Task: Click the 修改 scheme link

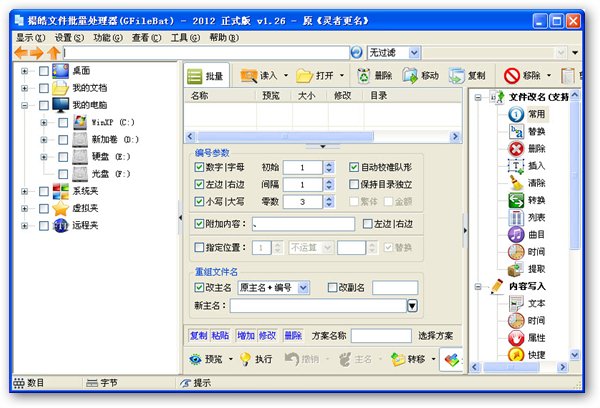Action: [x=267, y=336]
